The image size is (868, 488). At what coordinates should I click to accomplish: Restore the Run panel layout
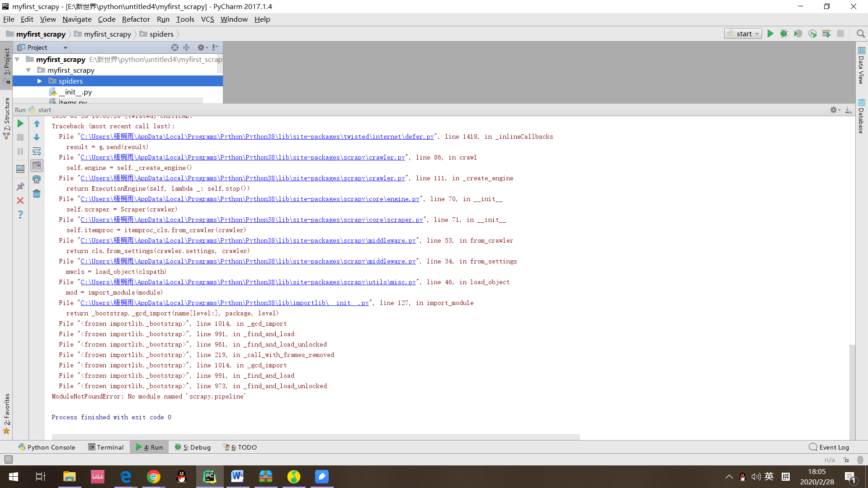click(x=20, y=169)
